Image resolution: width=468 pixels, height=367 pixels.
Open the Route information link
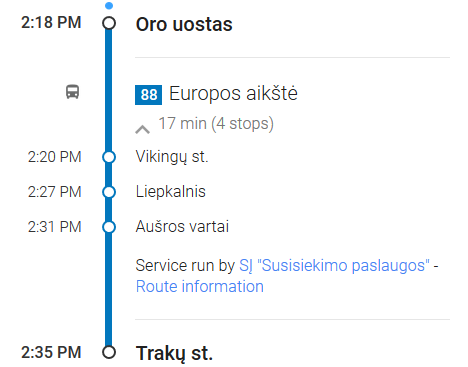point(200,287)
